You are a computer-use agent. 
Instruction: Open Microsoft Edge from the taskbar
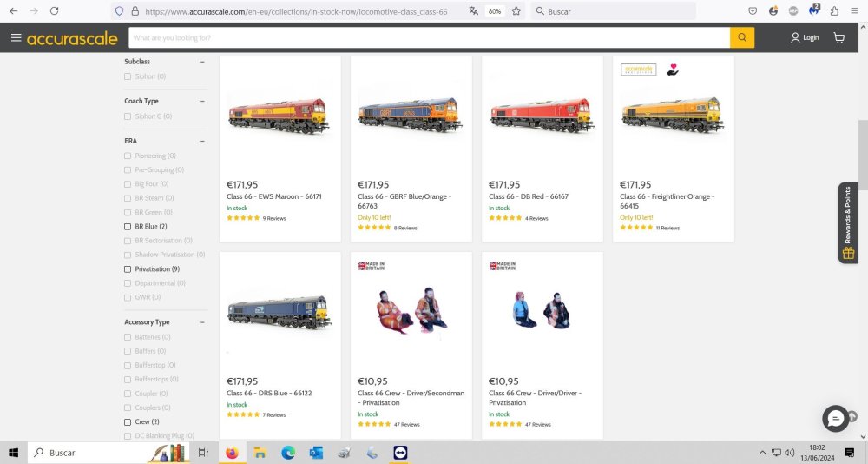[288, 453]
